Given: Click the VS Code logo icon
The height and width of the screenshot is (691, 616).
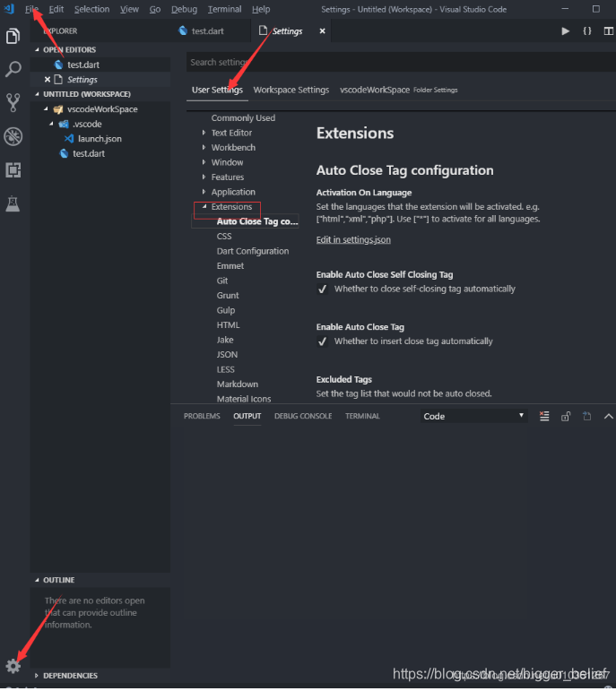Looking at the screenshot, I should (9, 9).
